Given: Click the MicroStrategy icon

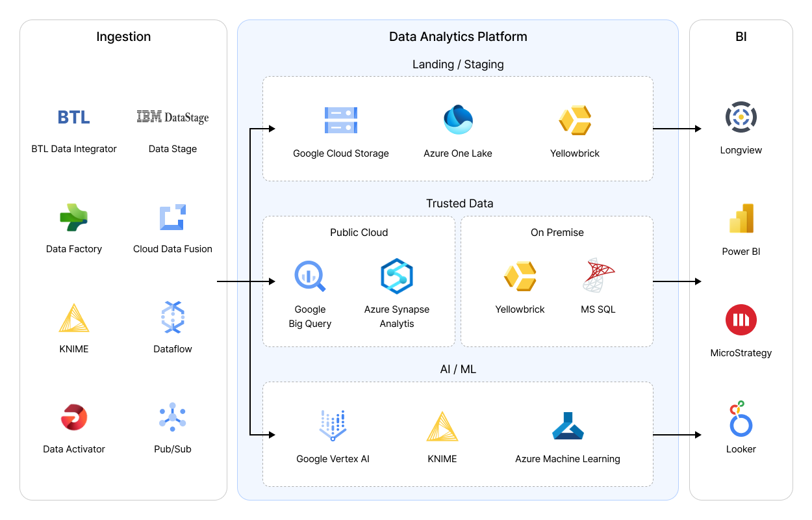Looking at the screenshot, I should (x=741, y=320).
